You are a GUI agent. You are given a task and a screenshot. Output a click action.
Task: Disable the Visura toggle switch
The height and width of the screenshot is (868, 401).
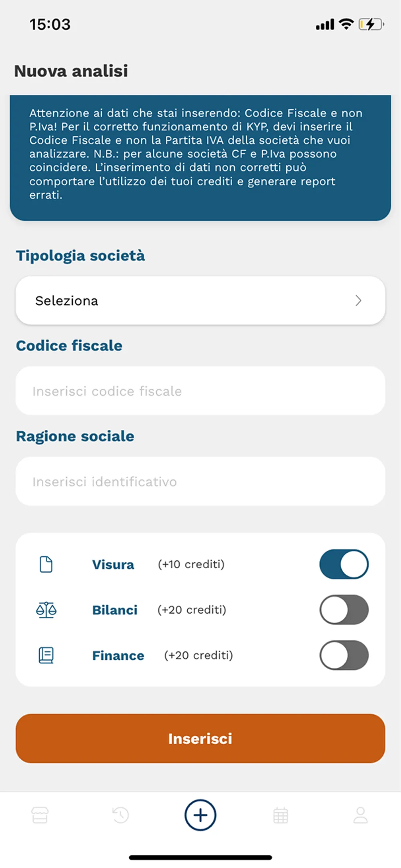(x=344, y=564)
